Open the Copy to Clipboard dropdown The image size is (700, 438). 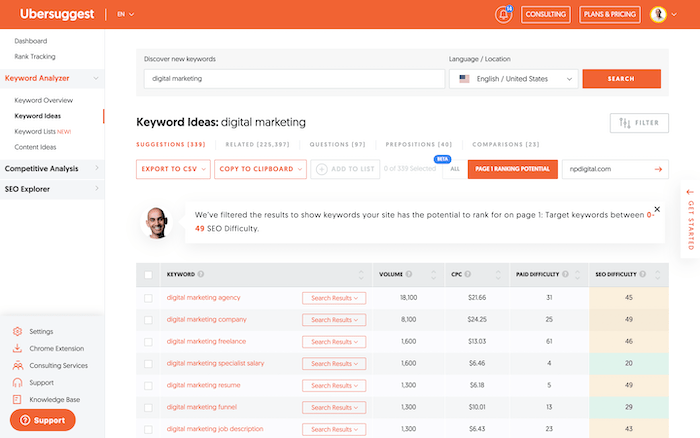260,169
